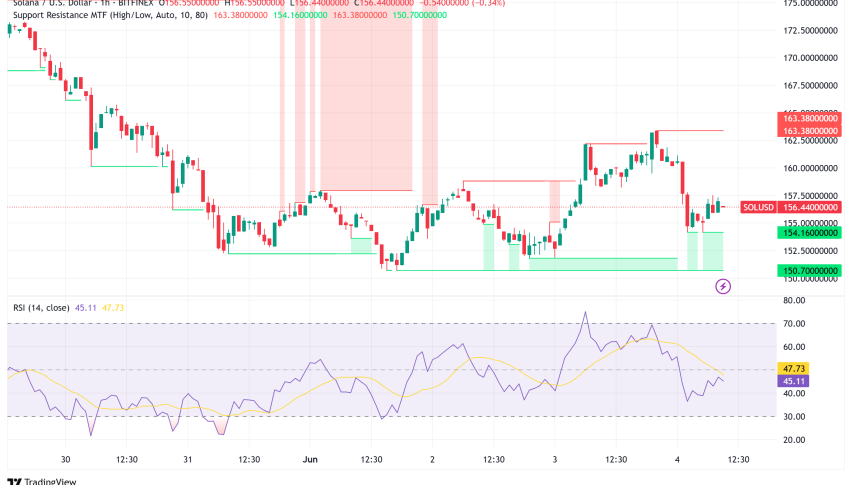Viewport: 852px width, 485px height.
Task: Click the RSI 20.00 scale label
Action: 794,440
